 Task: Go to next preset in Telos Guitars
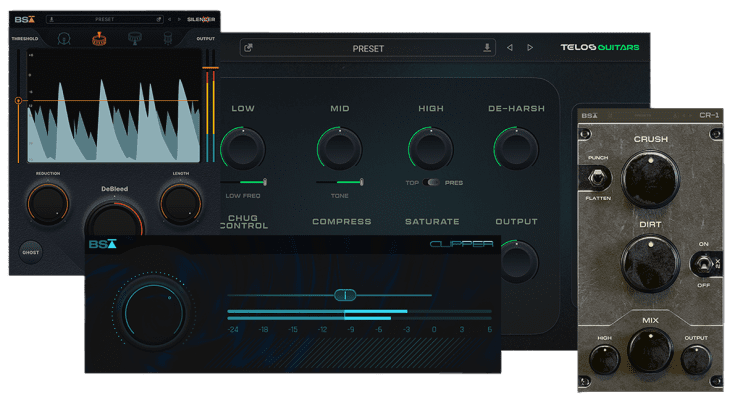530,48
